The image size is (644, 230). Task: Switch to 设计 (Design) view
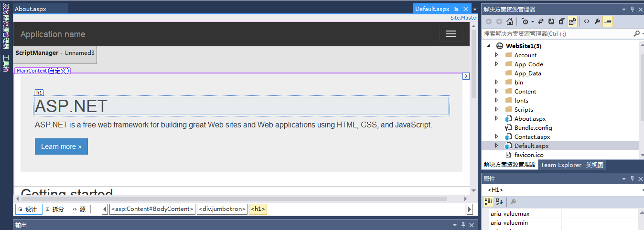pyautogui.click(x=29, y=209)
